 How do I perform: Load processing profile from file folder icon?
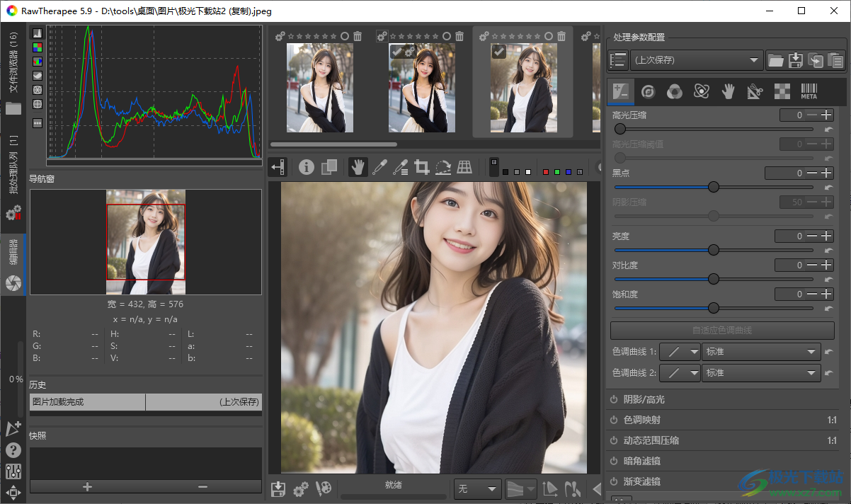click(x=776, y=61)
